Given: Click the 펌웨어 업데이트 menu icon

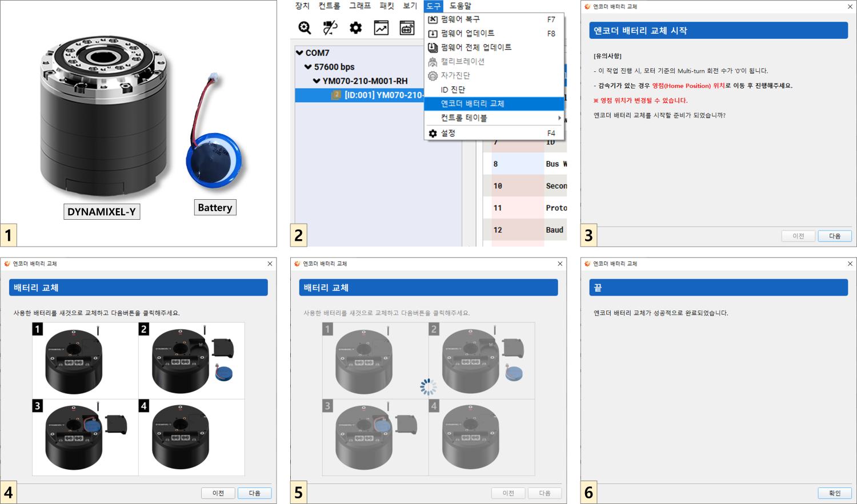Looking at the screenshot, I should tap(432, 34).
